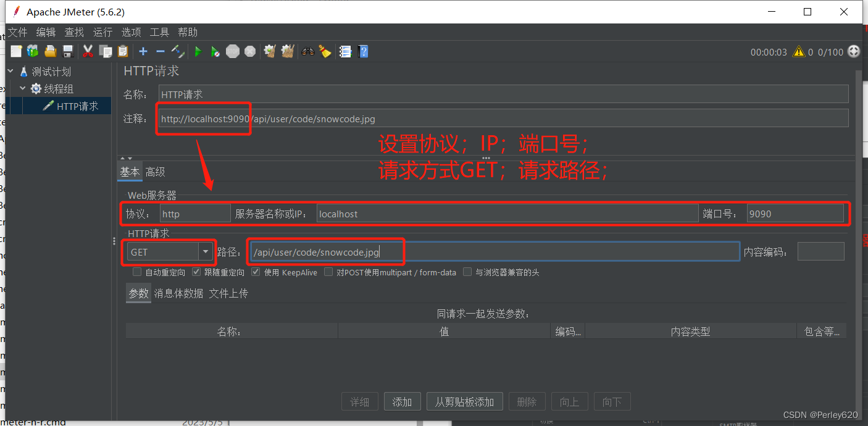This screenshot has width=868, height=426.
Task: Open Search with the binoculars icon
Action: (x=308, y=51)
